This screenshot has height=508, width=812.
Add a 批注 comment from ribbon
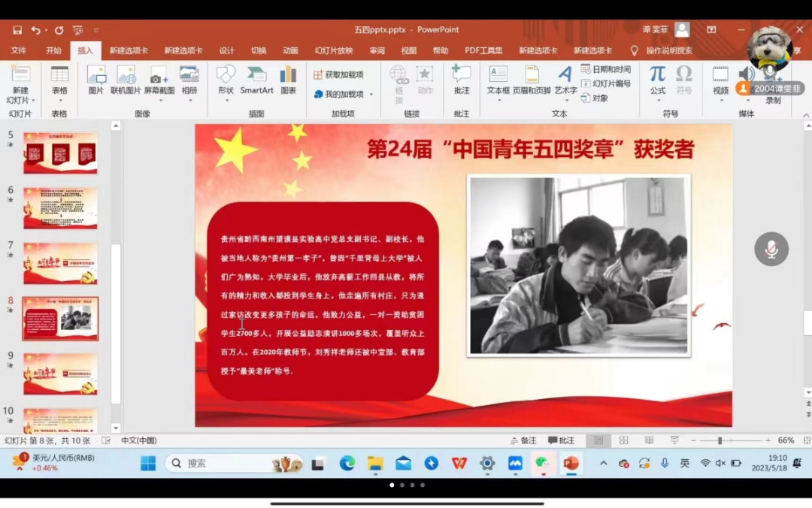[462, 80]
